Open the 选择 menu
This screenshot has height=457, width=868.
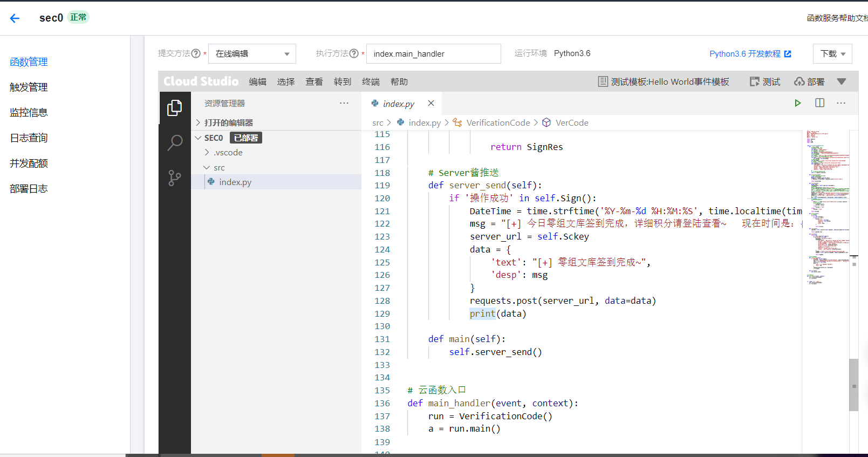click(286, 81)
